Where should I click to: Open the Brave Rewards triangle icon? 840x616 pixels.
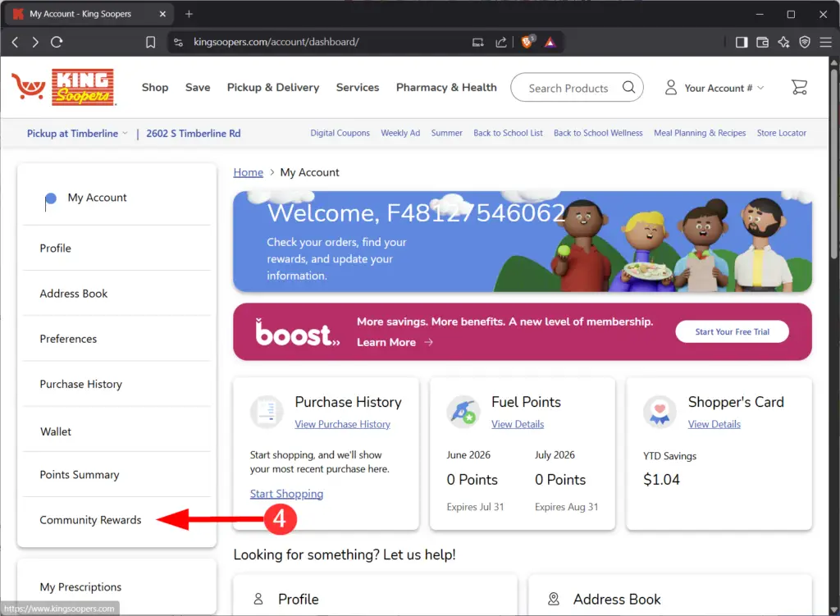point(550,43)
